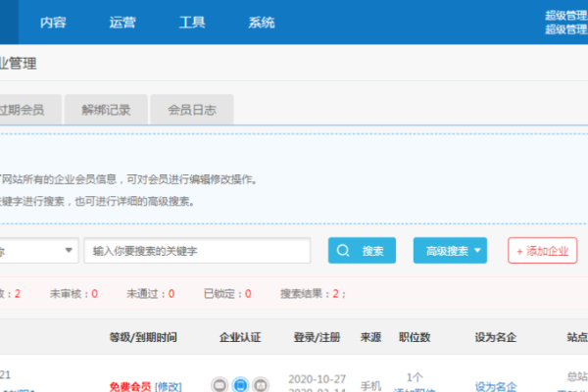Switch to the 过期会员 tab

[30, 110]
